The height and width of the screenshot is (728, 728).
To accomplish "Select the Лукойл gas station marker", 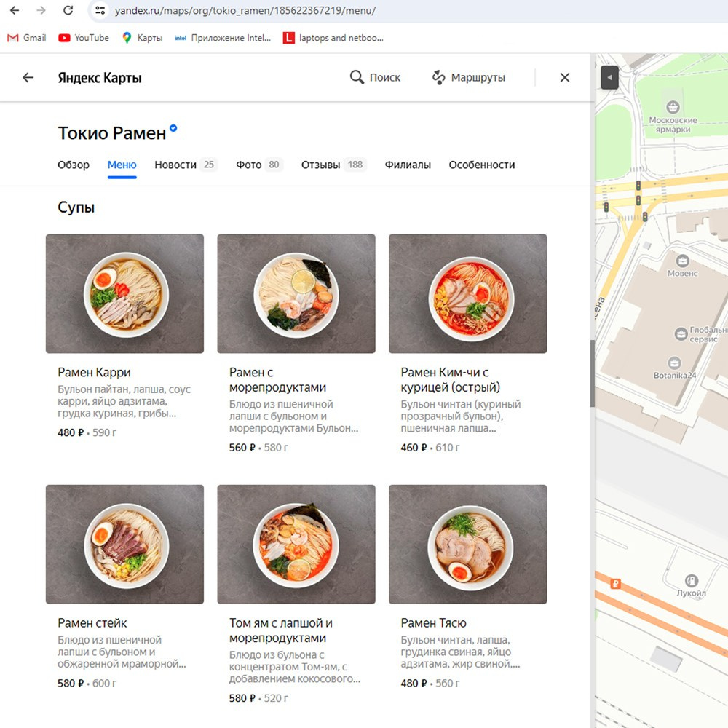I will tap(691, 580).
